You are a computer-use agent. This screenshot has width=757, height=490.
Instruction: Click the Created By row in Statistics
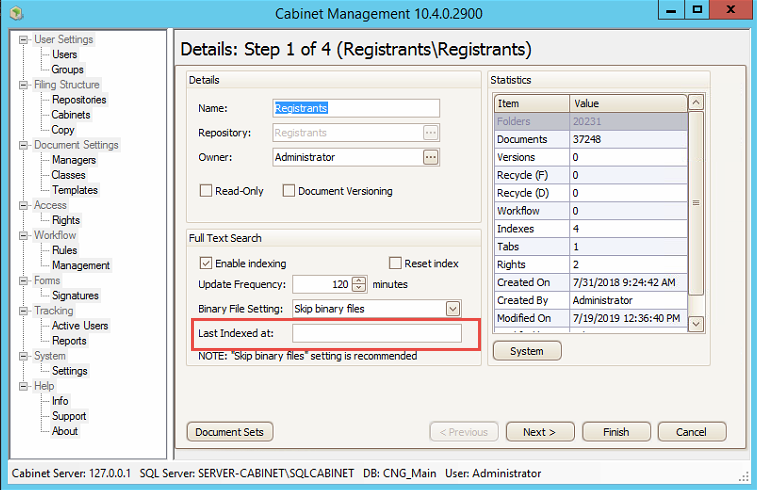tap(591, 300)
